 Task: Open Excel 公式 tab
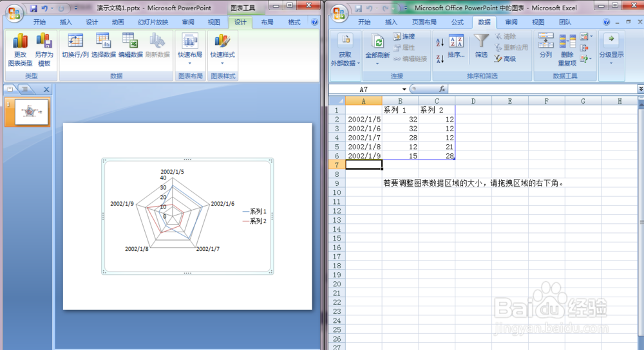click(x=457, y=22)
